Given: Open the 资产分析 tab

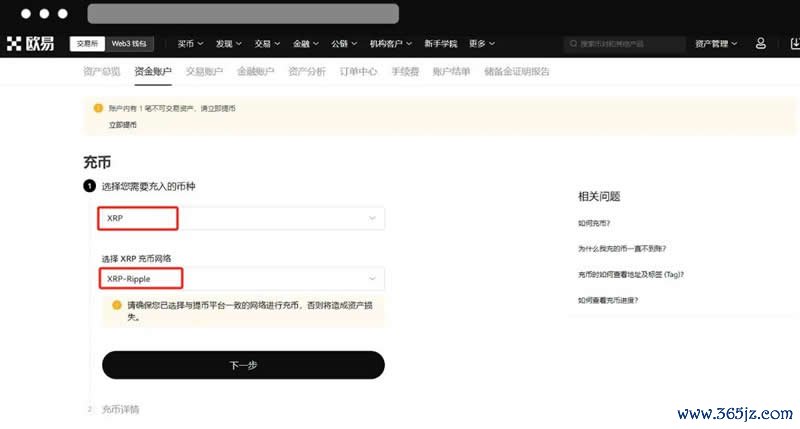Looking at the screenshot, I should pyautogui.click(x=307, y=71).
